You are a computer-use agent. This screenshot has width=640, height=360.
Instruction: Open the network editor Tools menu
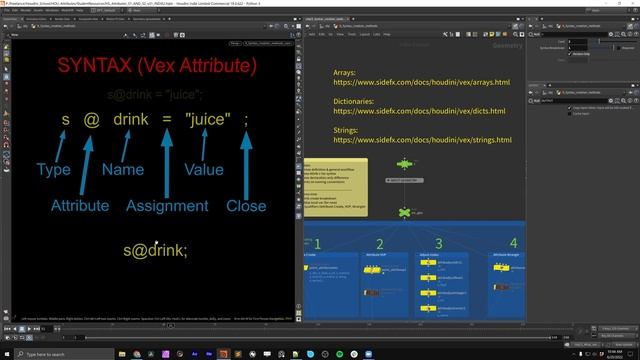(352, 35)
